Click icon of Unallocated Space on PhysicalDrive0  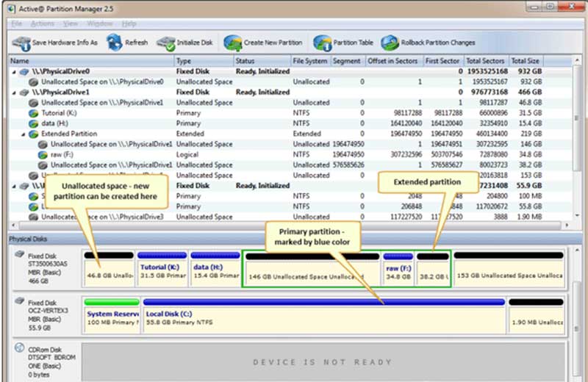pyautogui.click(x=33, y=82)
